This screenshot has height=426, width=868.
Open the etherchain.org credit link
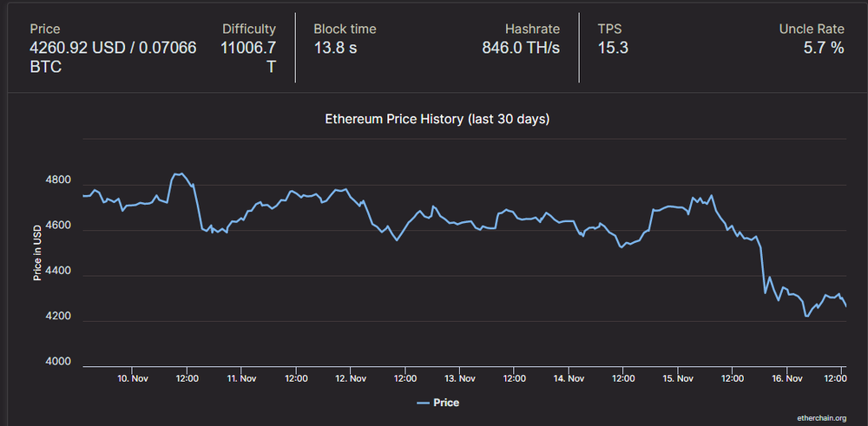click(822, 417)
